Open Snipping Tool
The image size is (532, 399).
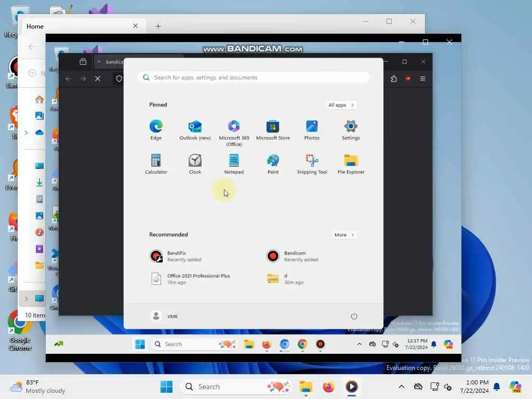point(312,164)
